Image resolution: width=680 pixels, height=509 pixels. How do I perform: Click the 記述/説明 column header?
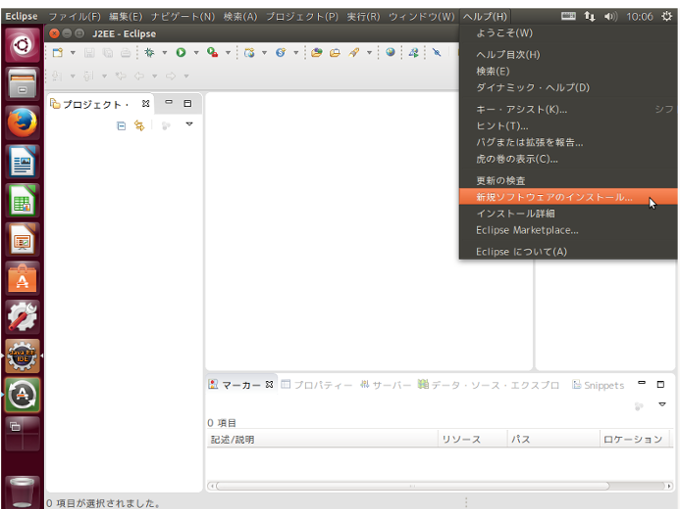point(323,440)
